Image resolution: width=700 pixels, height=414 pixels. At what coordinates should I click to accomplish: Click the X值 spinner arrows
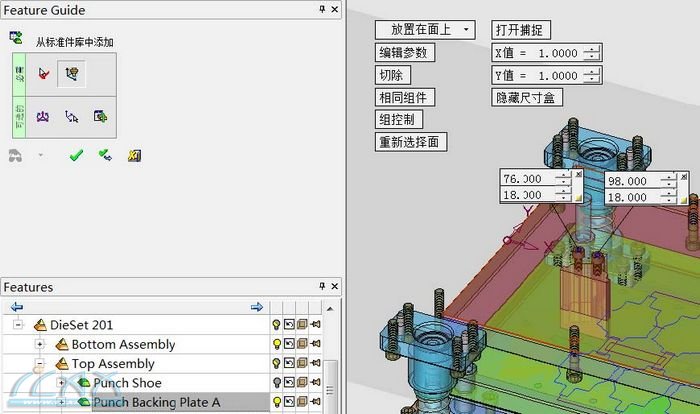[x=592, y=53]
